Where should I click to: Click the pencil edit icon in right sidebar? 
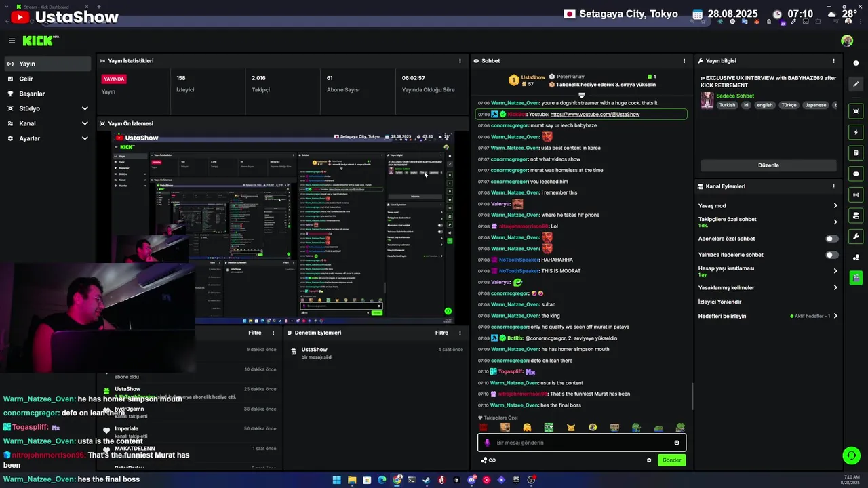pyautogui.click(x=856, y=84)
